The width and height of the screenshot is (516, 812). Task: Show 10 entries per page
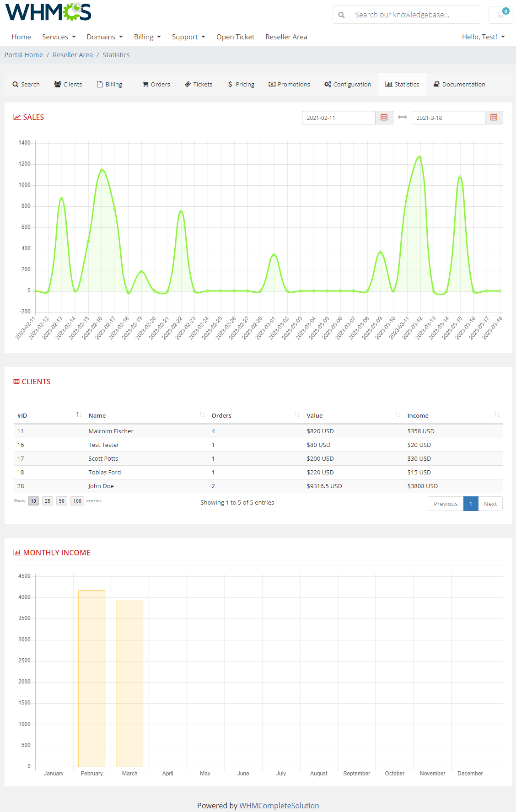33,501
